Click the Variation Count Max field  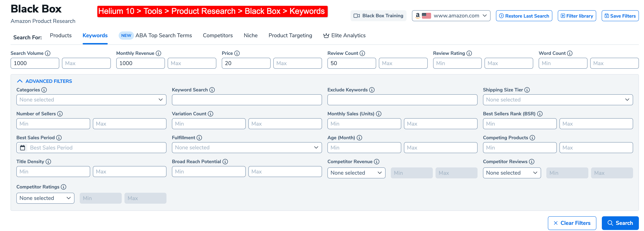coord(285,124)
